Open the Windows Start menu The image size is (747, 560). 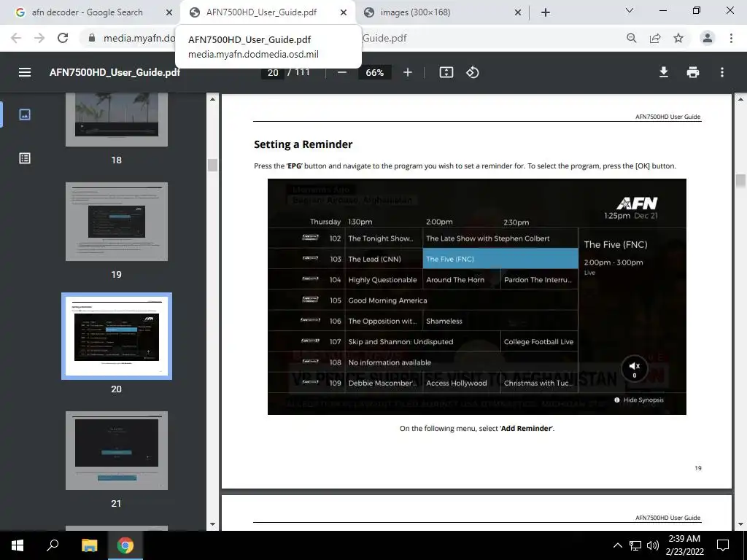click(18, 545)
